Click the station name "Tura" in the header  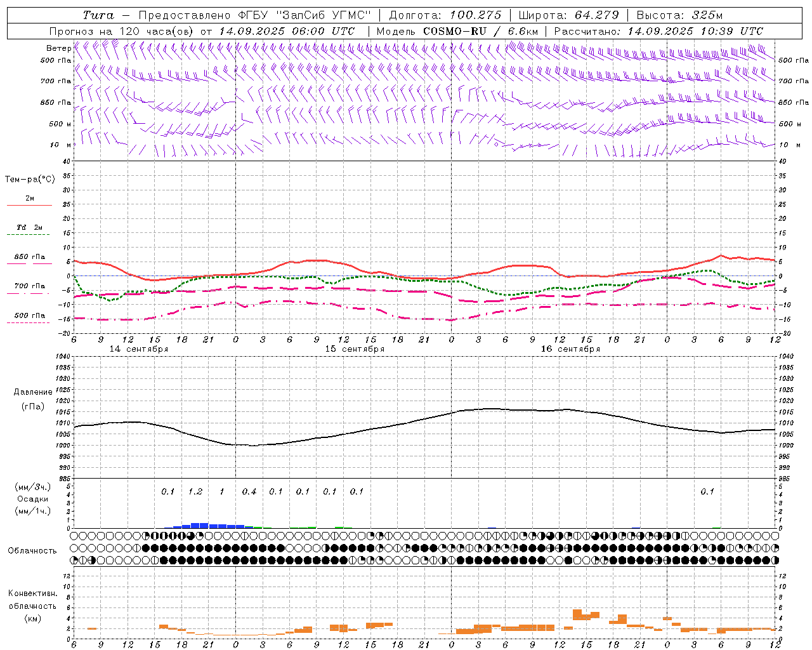pyautogui.click(x=98, y=15)
